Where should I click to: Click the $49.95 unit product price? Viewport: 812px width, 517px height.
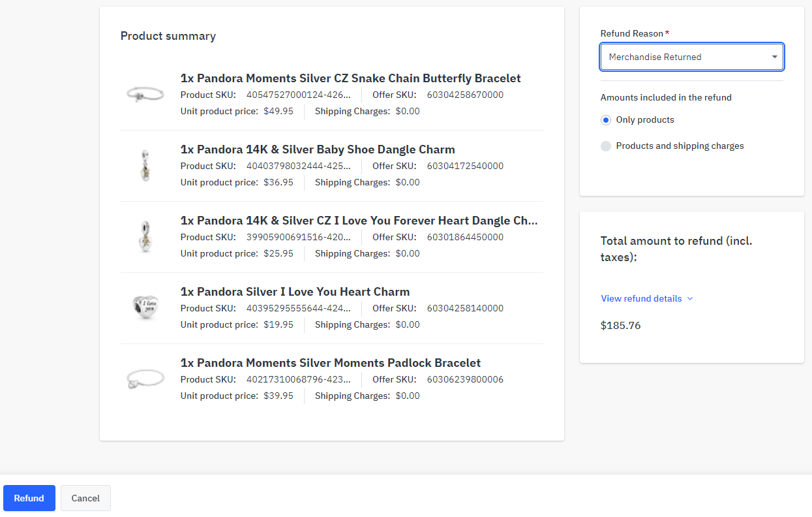coord(278,111)
